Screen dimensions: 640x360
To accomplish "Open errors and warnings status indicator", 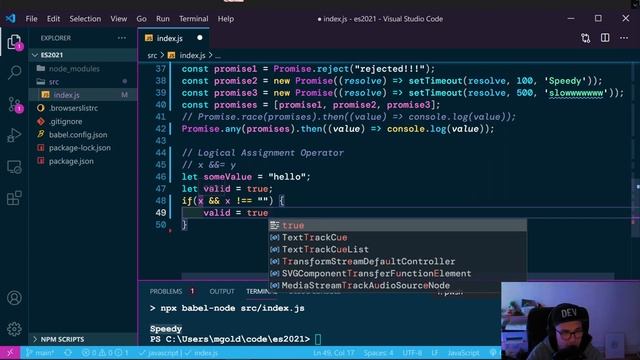I will (105, 353).
